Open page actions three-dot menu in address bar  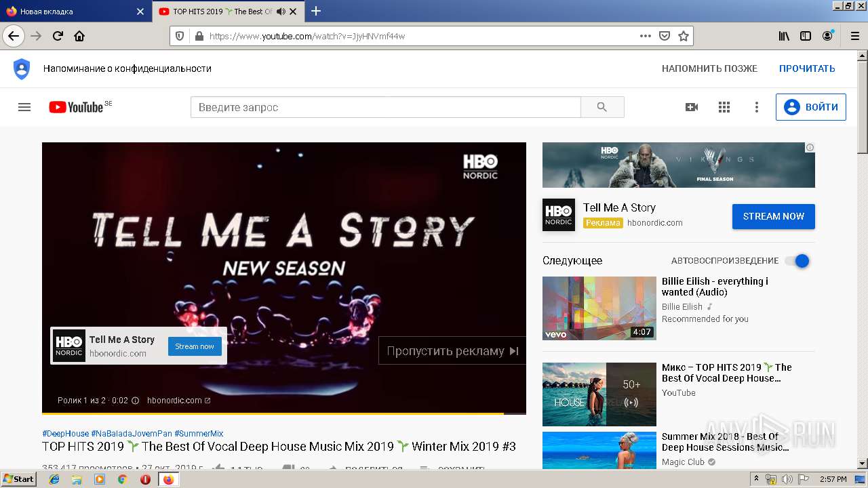point(646,36)
